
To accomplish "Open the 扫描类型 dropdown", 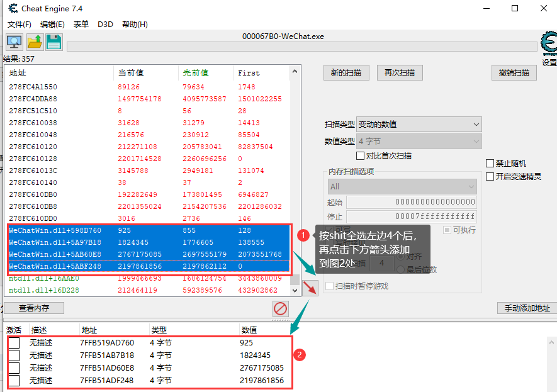I will point(419,125).
